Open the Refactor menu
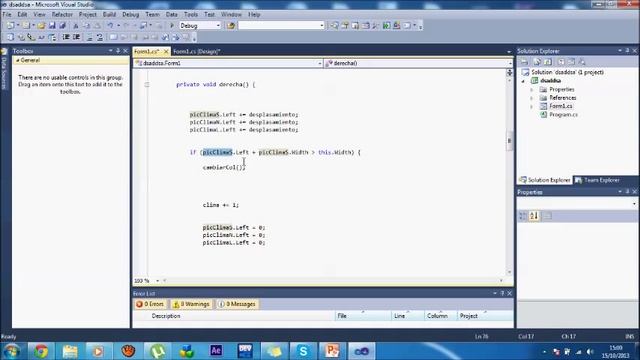This screenshot has height=360, width=640. [62, 14]
